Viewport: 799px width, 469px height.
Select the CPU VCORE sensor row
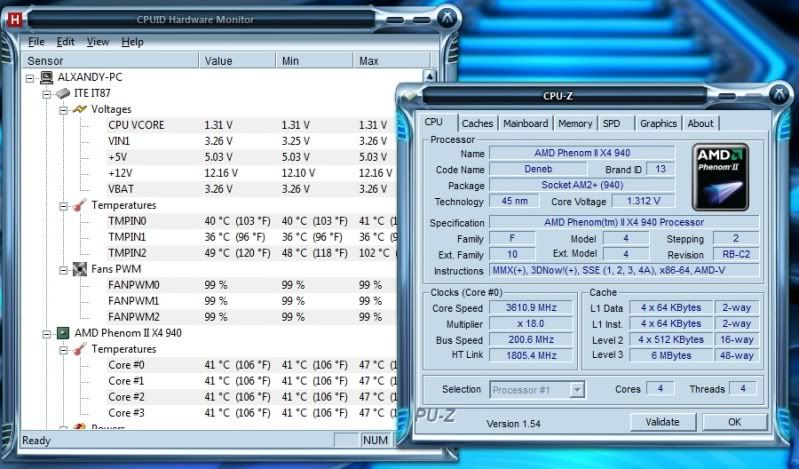click(x=251, y=125)
